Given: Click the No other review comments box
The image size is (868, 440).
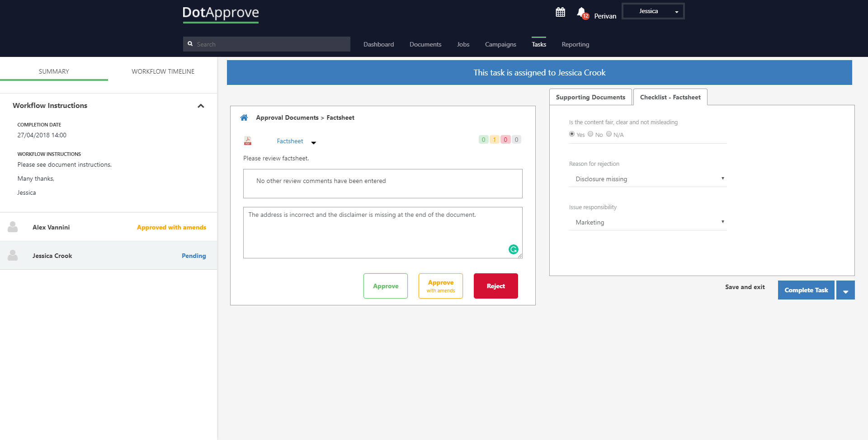Looking at the screenshot, I should 383,183.
